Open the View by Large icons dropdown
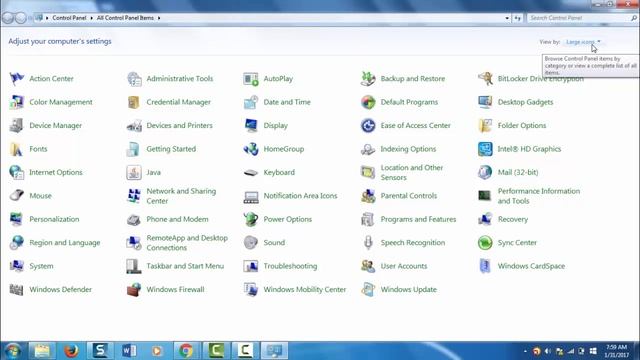The width and height of the screenshot is (640, 360). pos(583,42)
